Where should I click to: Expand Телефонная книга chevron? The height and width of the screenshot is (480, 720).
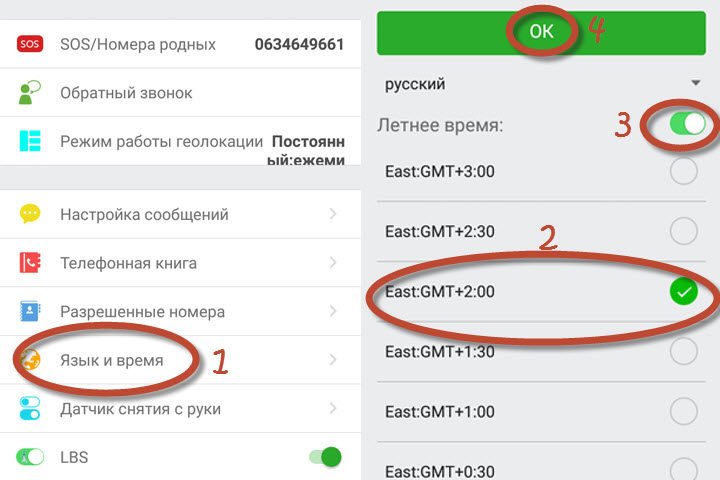click(x=333, y=263)
